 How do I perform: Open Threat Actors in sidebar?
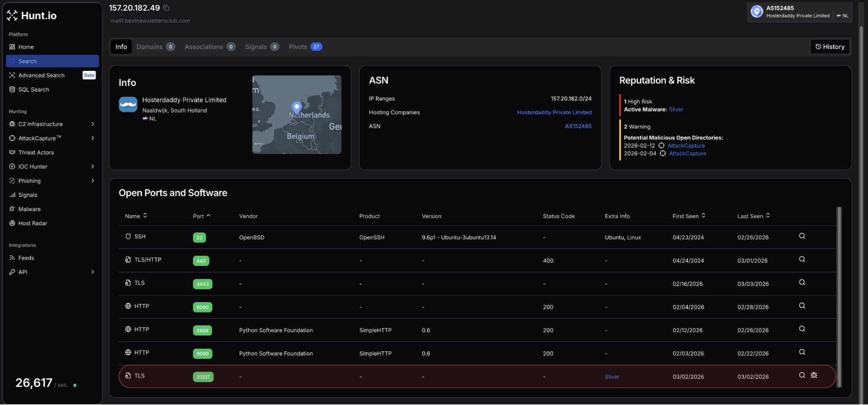pyautogui.click(x=36, y=153)
